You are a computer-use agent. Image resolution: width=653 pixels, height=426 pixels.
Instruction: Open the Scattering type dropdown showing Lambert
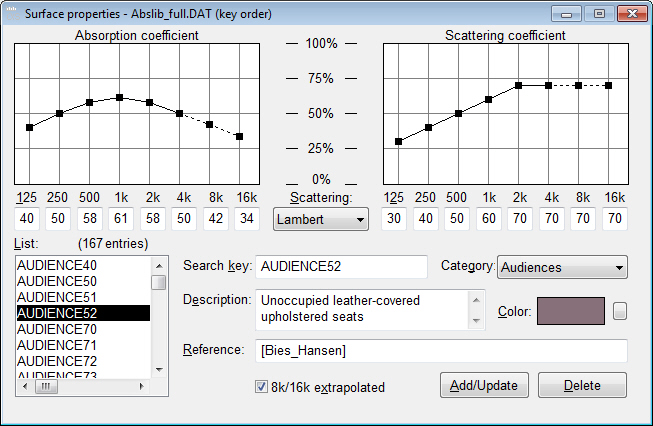click(320, 219)
